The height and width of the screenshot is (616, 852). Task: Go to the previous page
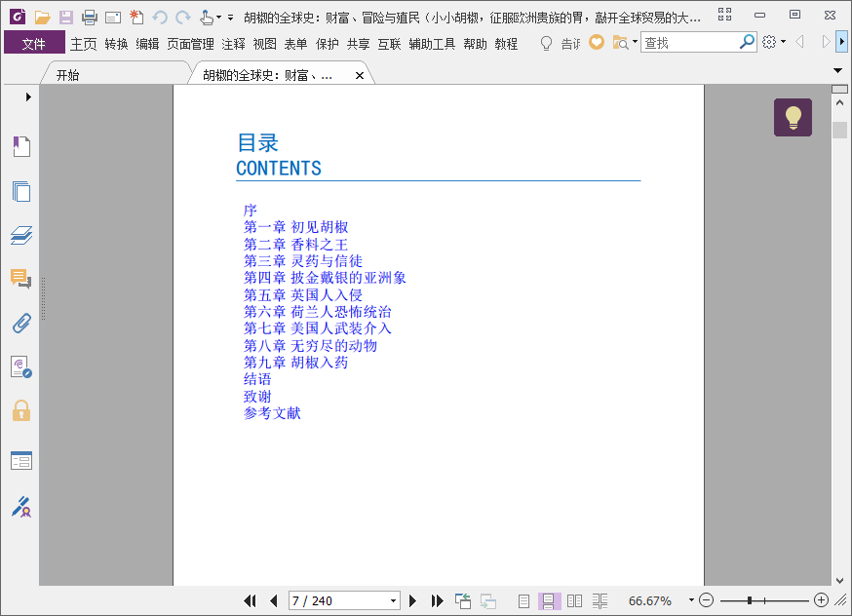pyautogui.click(x=273, y=600)
